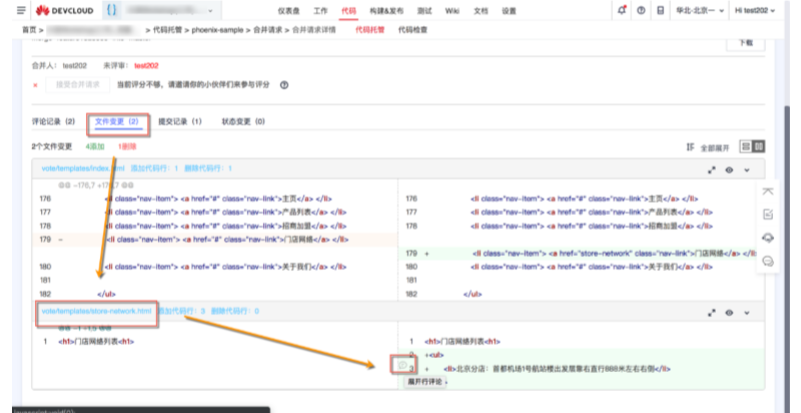Open the Hi test202 user menu
The image size is (801, 413).
(755, 10)
